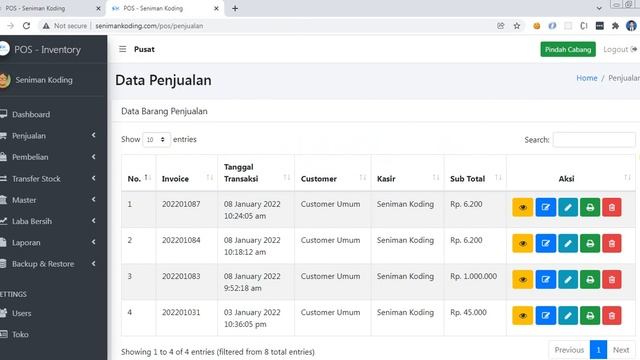Bookmark this page with the star icon
This screenshot has width=640, height=360.
[x=517, y=26]
